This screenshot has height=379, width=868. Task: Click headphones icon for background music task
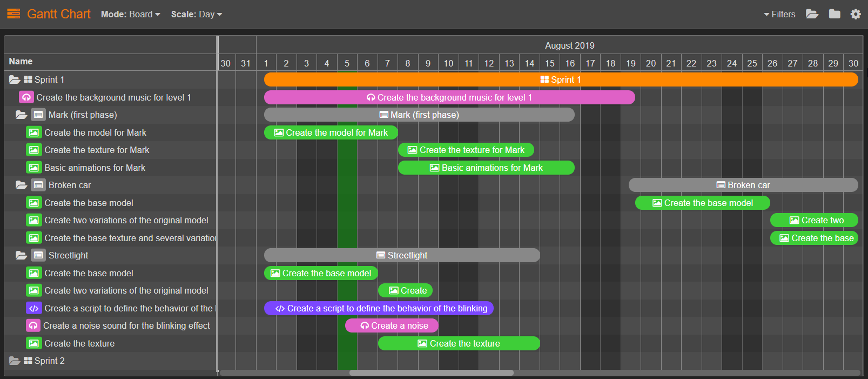coord(26,97)
